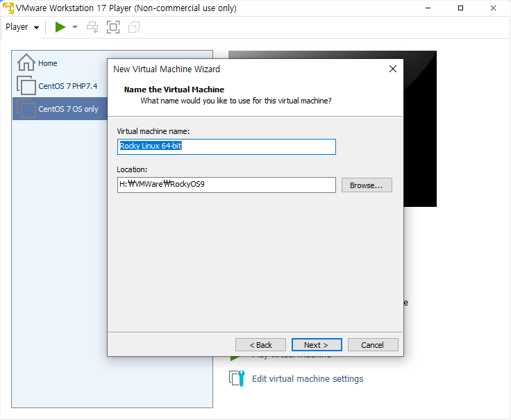Go back with the < Back button

pos(260,345)
